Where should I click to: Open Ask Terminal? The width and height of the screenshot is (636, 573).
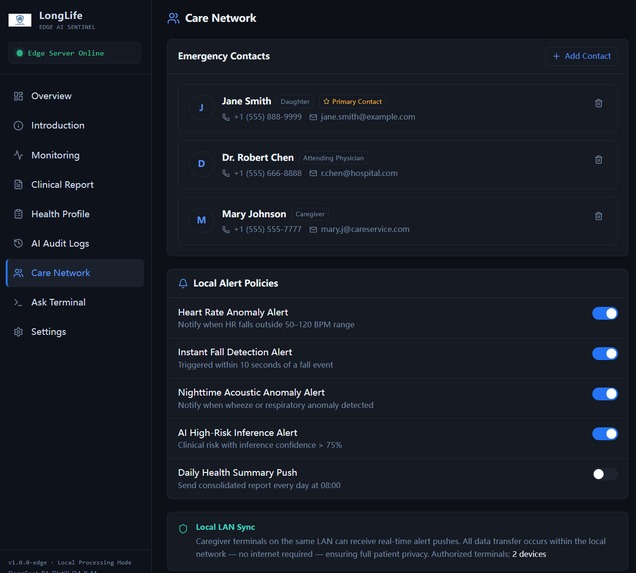click(x=75, y=302)
